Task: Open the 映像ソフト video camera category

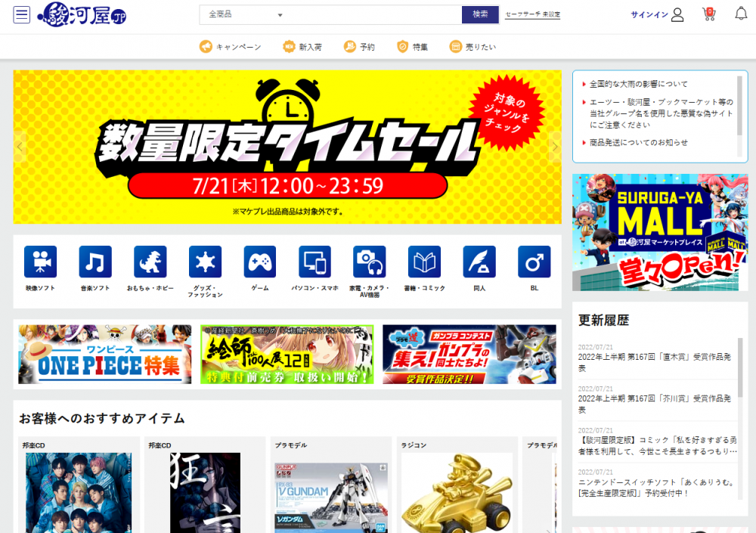Action: (x=41, y=262)
